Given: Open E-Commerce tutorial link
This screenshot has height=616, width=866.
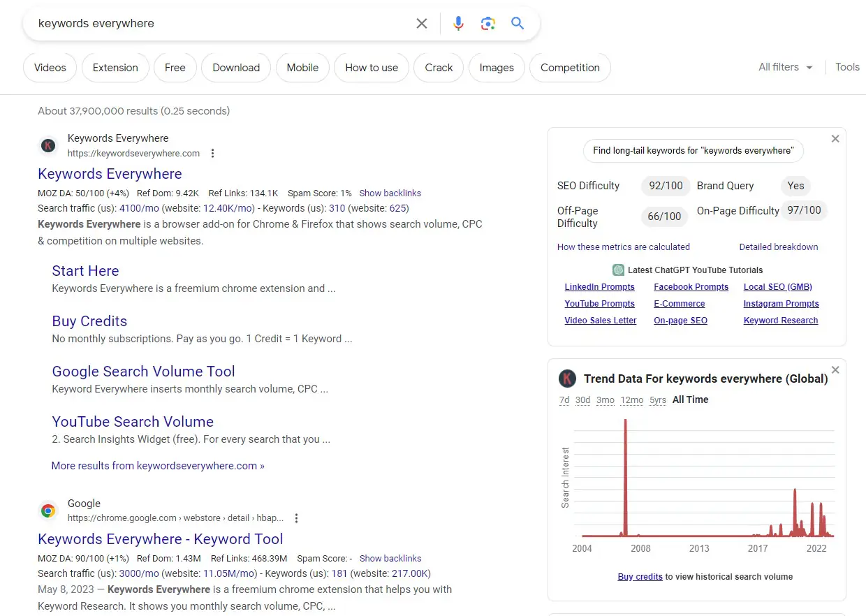Looking at the screenshot, I should point(680,304).
